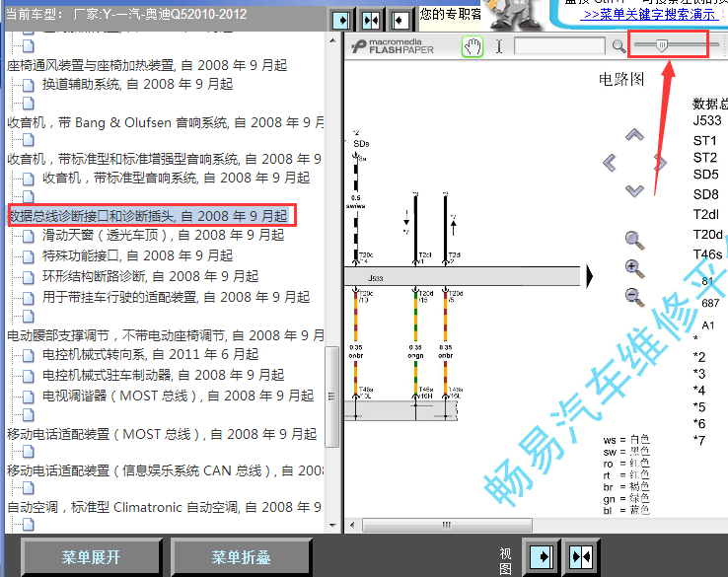Adjust the FlashPaper zoom slider handle

[662, 45]
